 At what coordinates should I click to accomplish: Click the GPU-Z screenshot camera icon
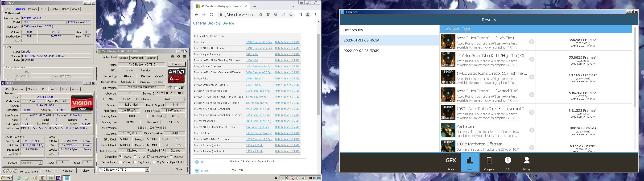(x=173, y=57)
